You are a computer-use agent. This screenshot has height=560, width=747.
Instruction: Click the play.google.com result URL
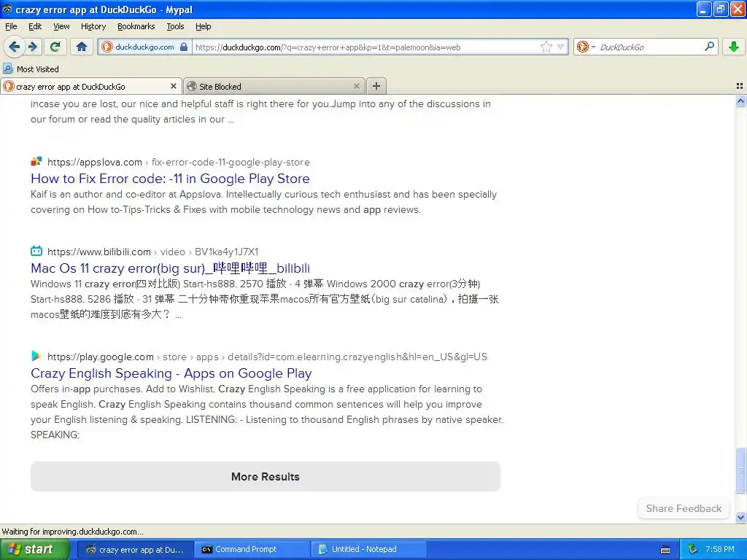267,357
